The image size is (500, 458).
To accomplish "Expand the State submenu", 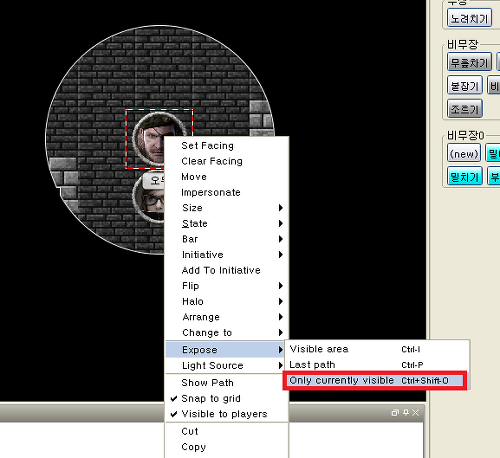I will [x=227, y=223].
